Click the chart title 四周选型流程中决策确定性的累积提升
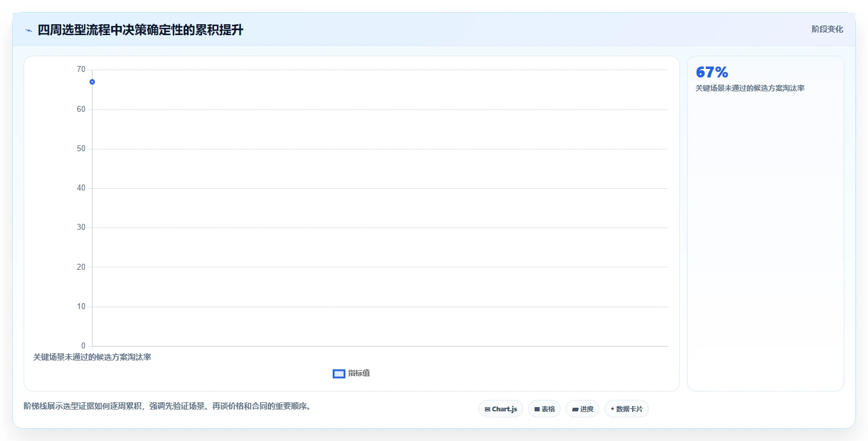Viewport: 868px width, 441px height. coord(140,30)
